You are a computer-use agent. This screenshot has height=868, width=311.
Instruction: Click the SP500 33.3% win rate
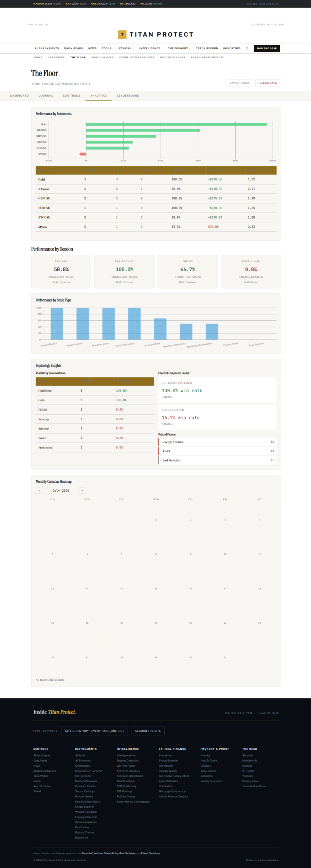(176, 227)
